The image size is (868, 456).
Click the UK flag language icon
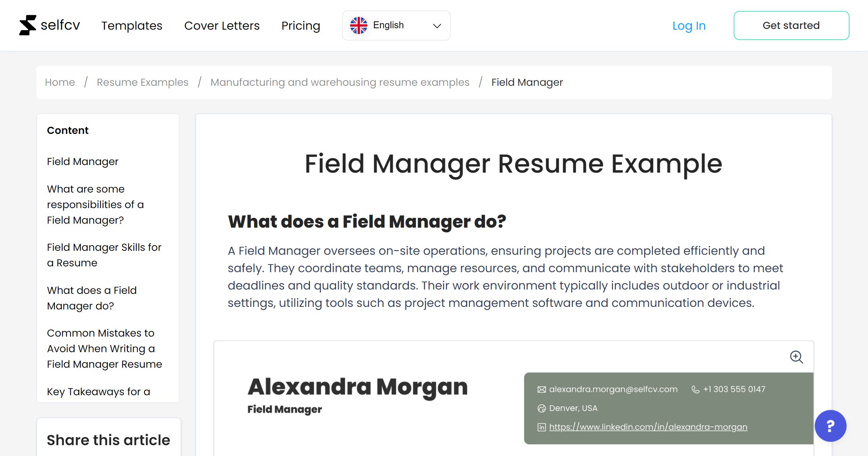point(358,25)
